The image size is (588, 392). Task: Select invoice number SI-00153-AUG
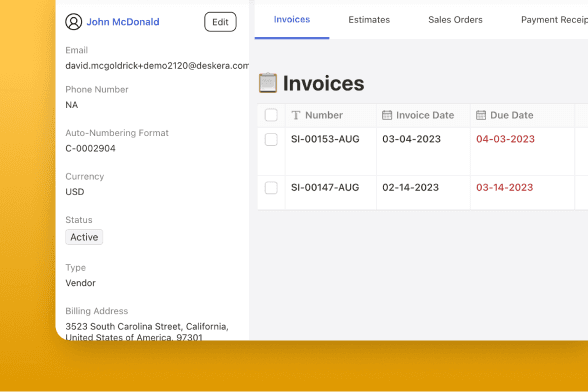tap(325, 139)
